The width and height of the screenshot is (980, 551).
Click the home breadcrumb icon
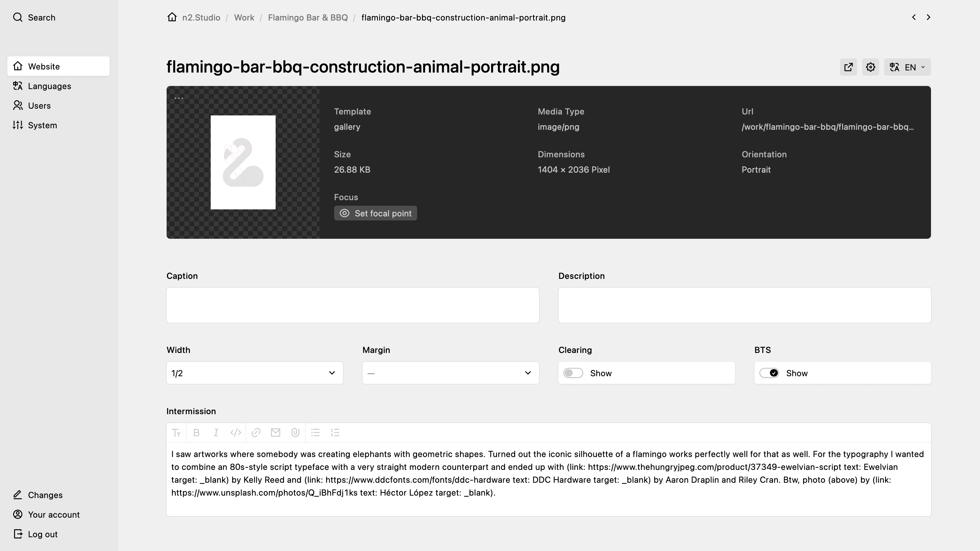172,17
